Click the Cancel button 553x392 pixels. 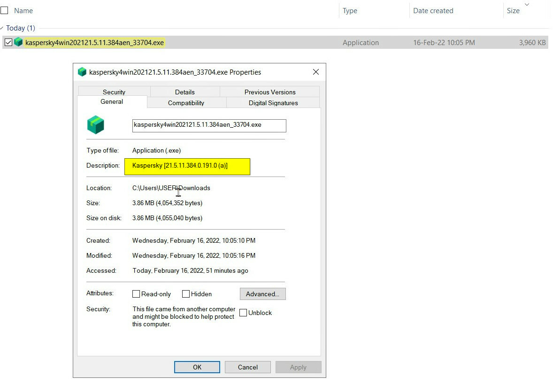tap(247, 367)
